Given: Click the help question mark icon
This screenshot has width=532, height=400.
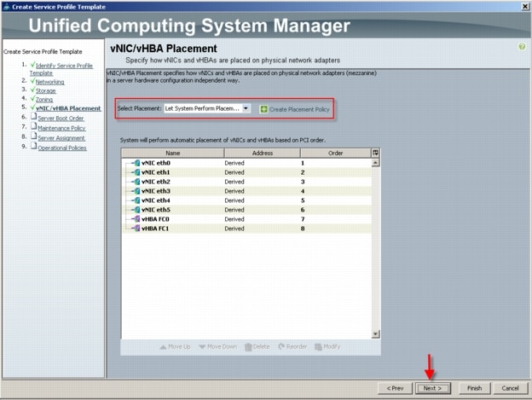Looking at the screenshot, I should [x=522, y=46].
